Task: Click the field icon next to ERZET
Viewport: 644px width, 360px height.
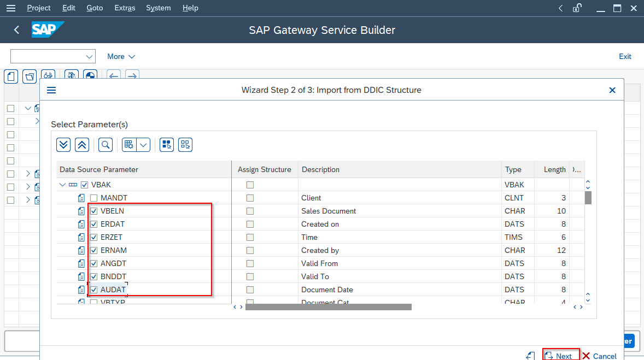Action: [81, 237]
